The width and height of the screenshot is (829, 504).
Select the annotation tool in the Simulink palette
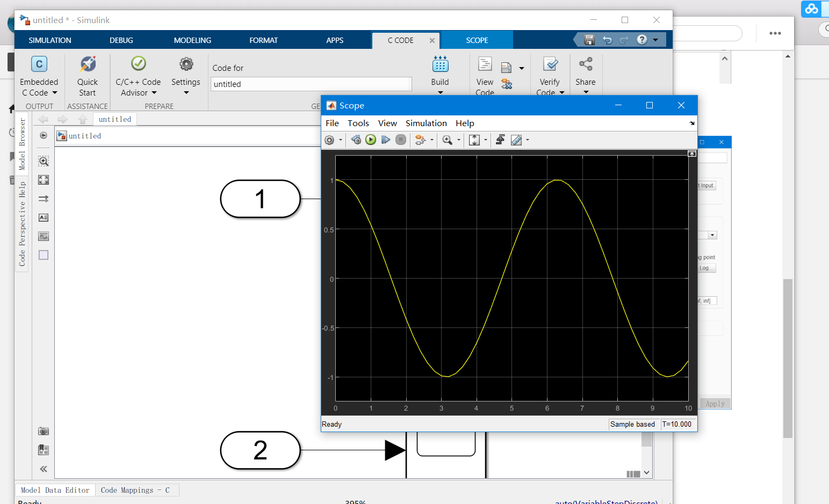[x=43, y=217]
